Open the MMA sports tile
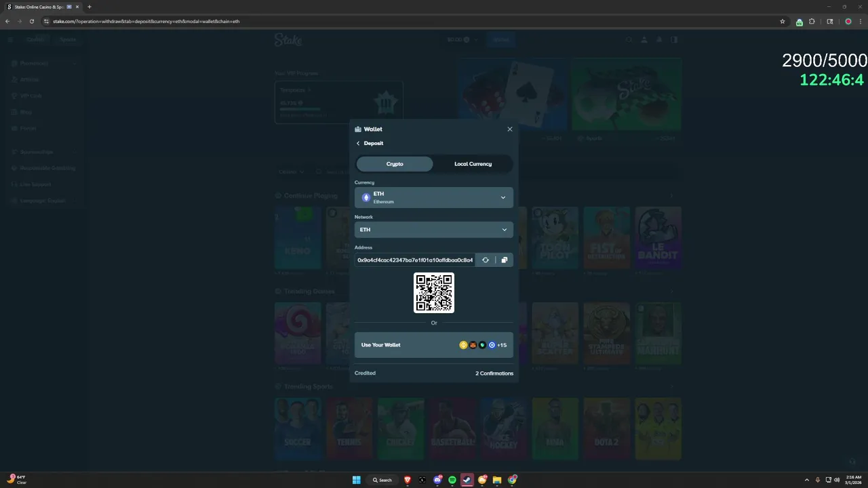The height and width of the screenshot is (488, 868). tap(555, 428)
